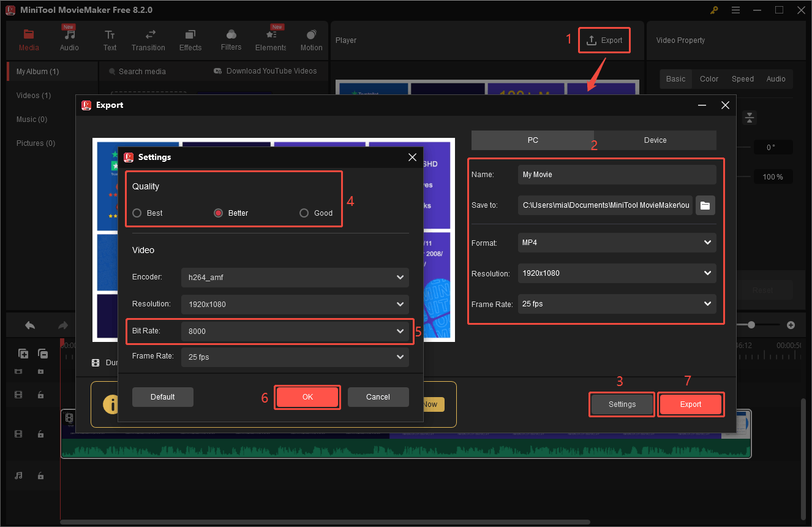Click the undo arrow in timeline toolbar
The image size is (812, 527).
click(29, 325)
